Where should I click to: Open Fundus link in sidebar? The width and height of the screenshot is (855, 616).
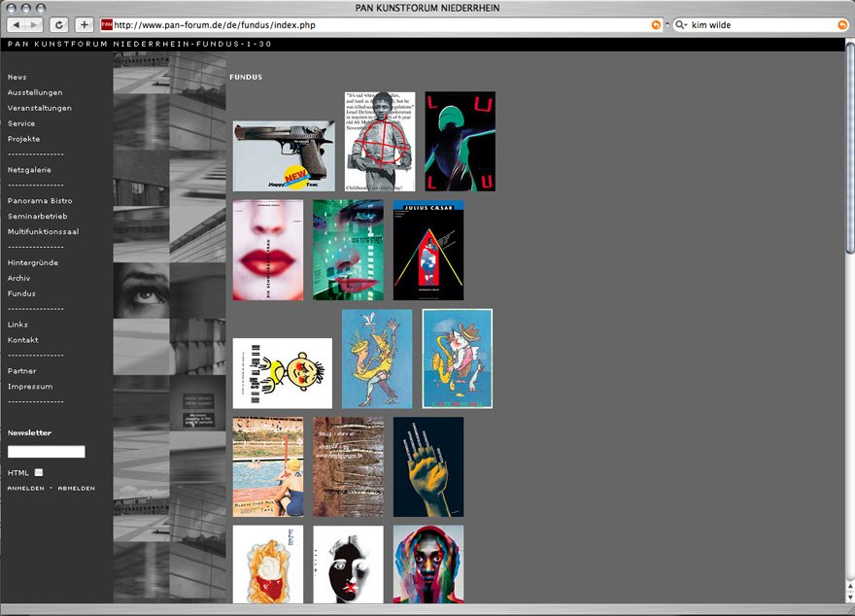coord(21,293)
